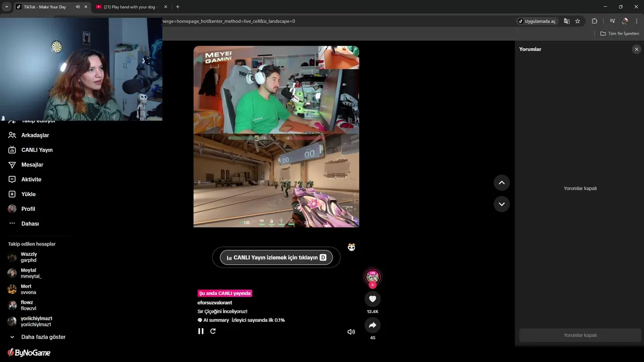Image resolution: width=644 pixels, height=362 pixels.
Task: Switch to the Play hand with your dog tab
Action: (130, 7)
